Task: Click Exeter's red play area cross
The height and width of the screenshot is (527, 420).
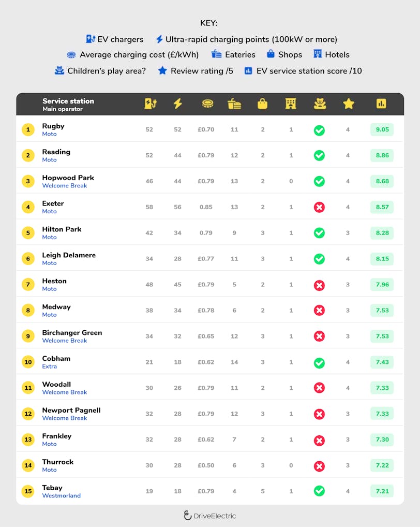Action: (320, 208)
